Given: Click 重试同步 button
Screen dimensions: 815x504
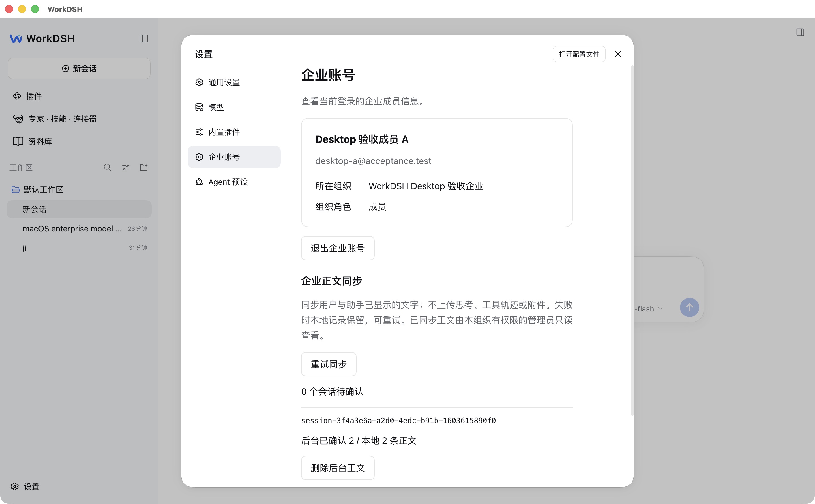Looking at the screenshot, I should click(329, 364).
